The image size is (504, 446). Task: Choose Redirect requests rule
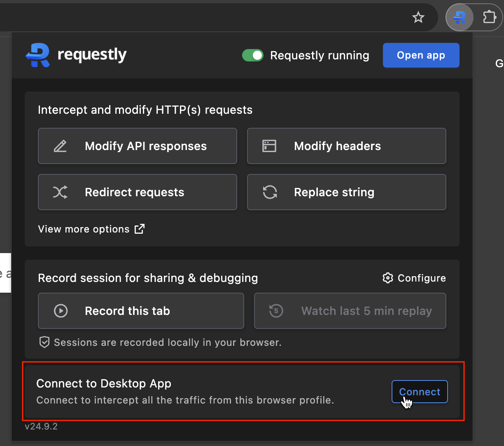pyautogui.click(x=138, y=192)
